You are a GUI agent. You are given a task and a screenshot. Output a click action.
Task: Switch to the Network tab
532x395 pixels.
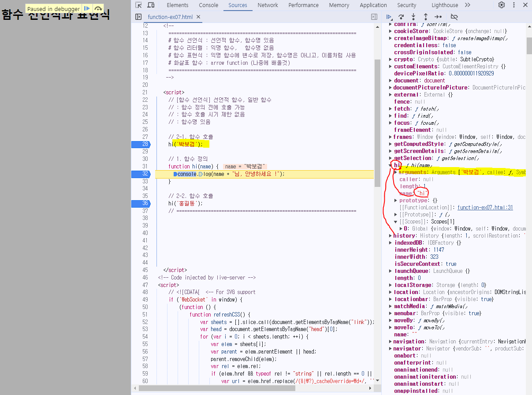[x=268, y=5]
